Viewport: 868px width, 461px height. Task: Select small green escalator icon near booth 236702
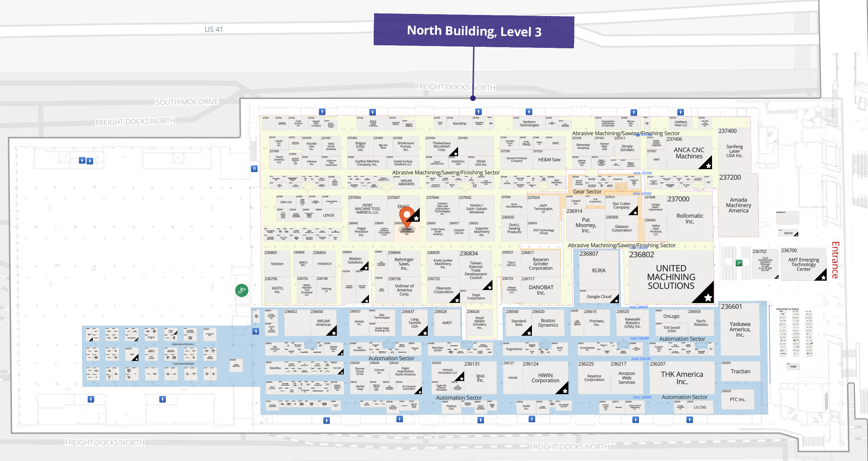click(x=739, y=263)
